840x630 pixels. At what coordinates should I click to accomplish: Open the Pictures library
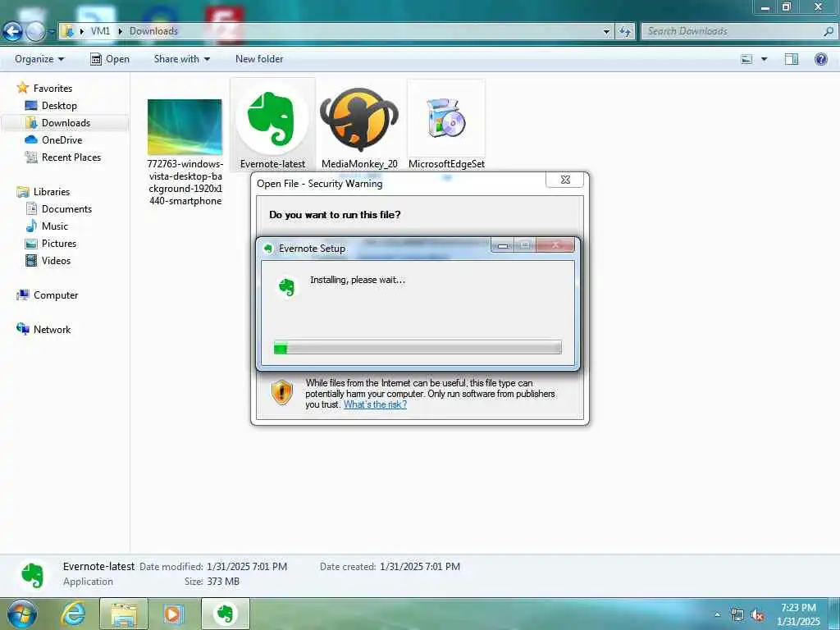59,243
